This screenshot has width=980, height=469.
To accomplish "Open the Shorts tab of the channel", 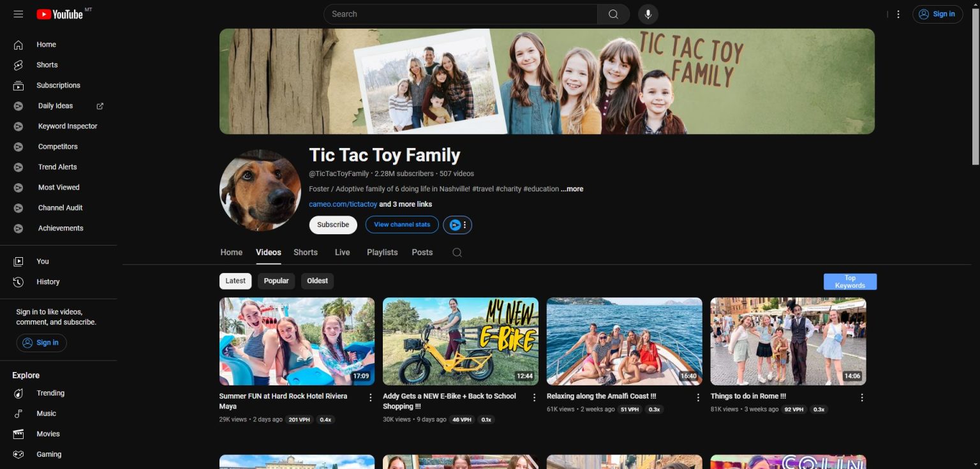I will 305,252.
